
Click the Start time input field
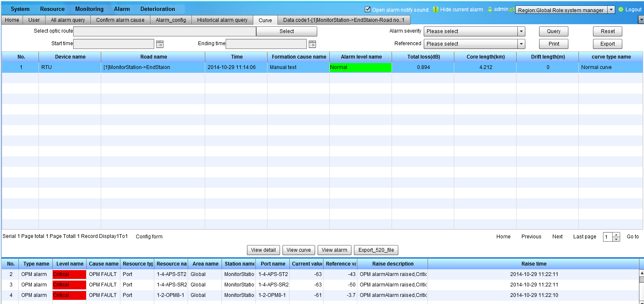[114, 44]
